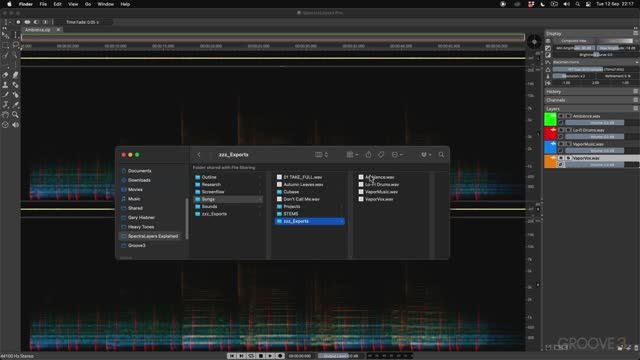Select the Clone Stamp tool
The height and width of the screenshot is (360, 640).
point(5,85)
